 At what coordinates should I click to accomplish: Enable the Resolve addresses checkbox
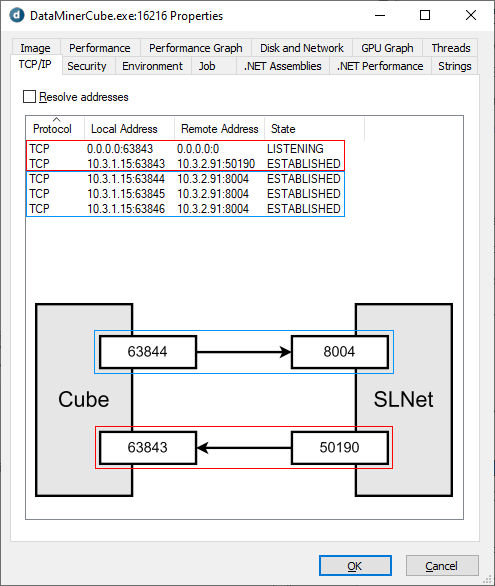[x=30, y=96]
